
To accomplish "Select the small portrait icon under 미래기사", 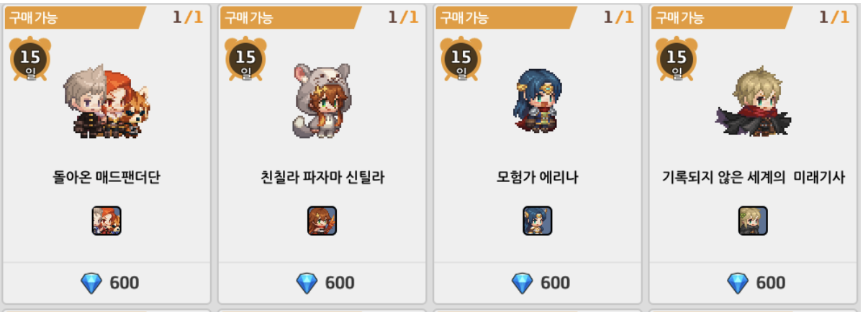I will [753, 221].
